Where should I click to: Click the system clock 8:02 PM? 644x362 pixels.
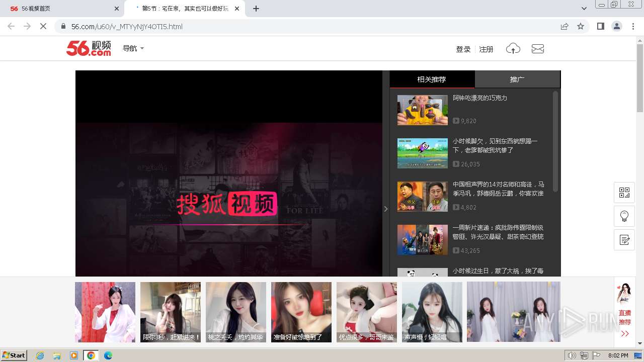(x=618, y=355)
